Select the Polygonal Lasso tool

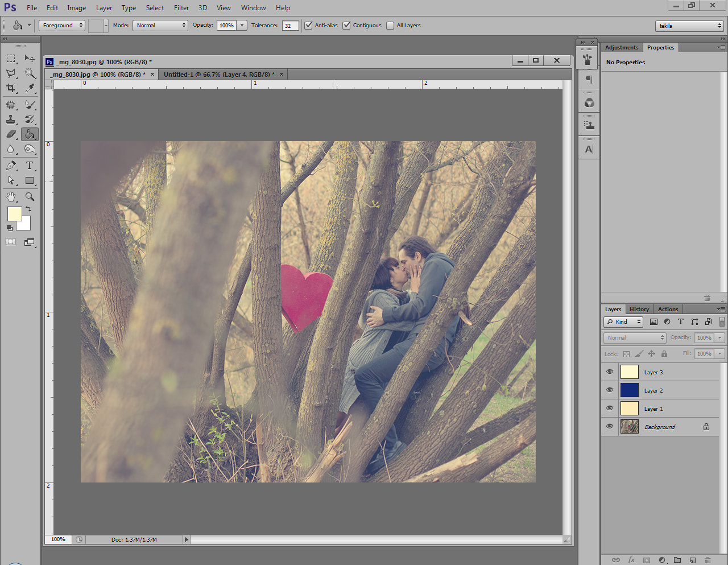click(11, 73)
